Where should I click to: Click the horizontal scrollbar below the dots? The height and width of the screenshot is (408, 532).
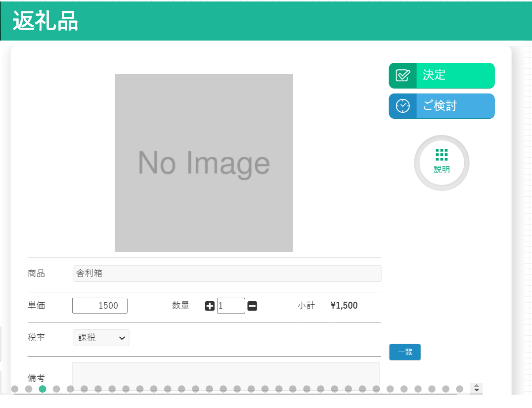click(235, 394)
